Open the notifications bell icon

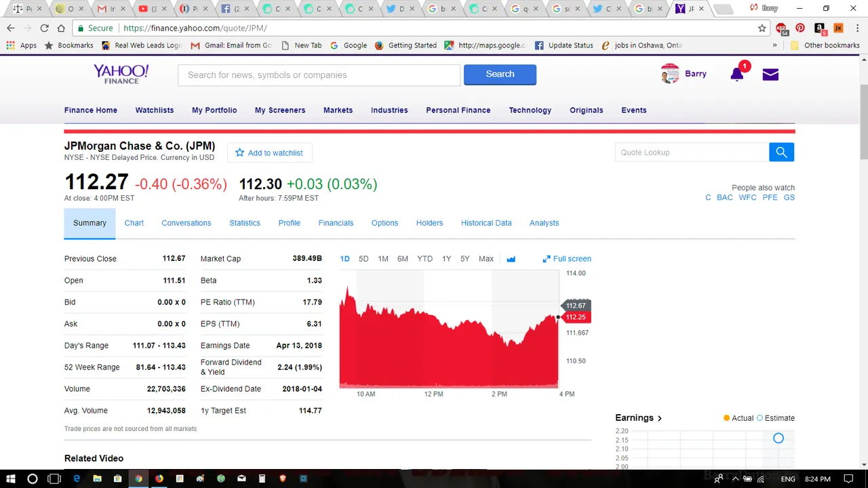[x=737, y=74]
